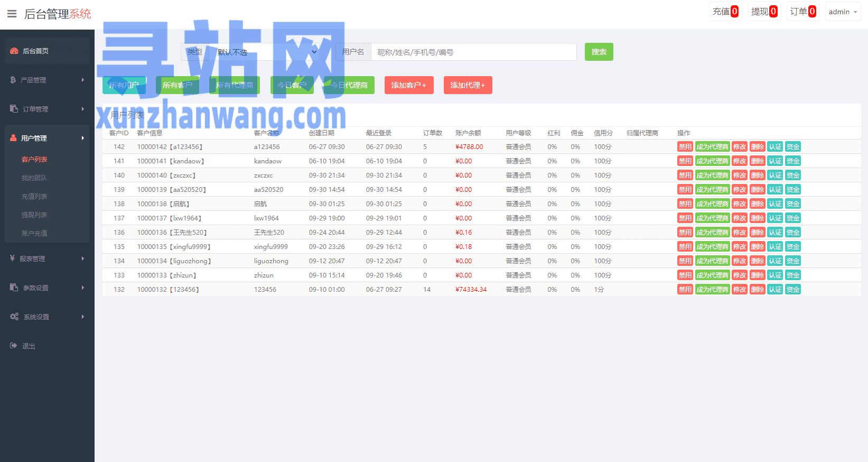Click the yen icon beside 报表管理
Screen dimensions: 868x462
point(13,258)
